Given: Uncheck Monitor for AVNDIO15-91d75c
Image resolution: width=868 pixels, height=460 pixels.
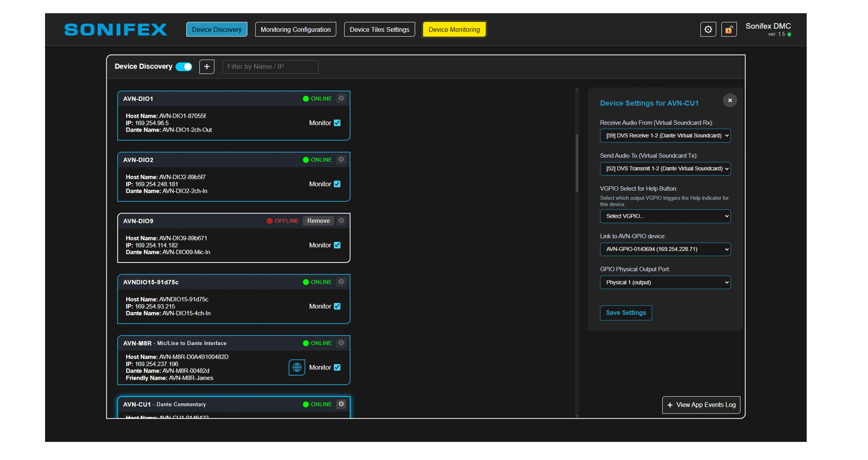Looking at the screenshot, I should (337, 306).
